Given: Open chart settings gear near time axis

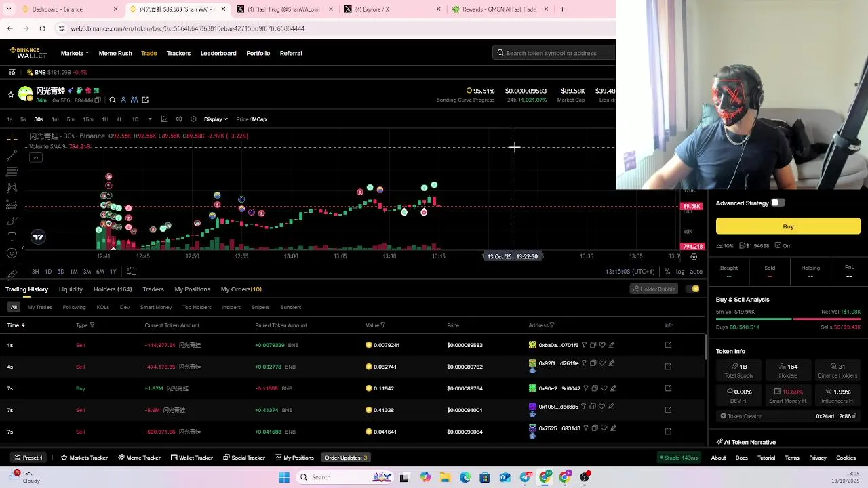Looking at the screenshot, I should tap(693, 257).
